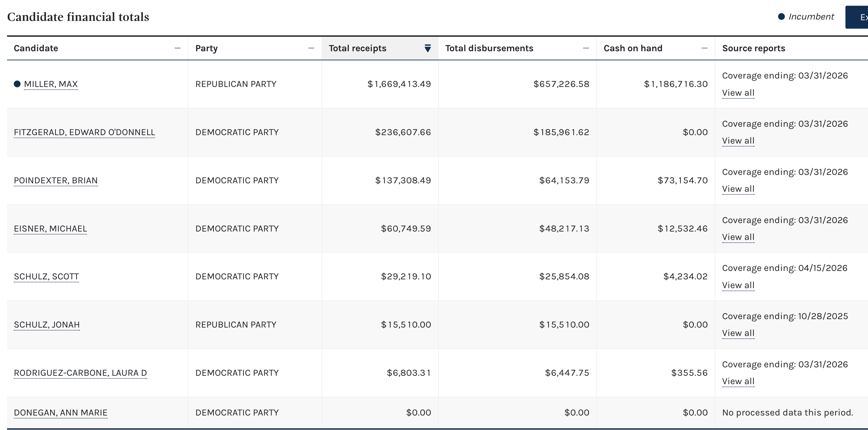Click the Incumbent legend dot
This screenshot has width=868, height=430.
(x=781, y=17)
